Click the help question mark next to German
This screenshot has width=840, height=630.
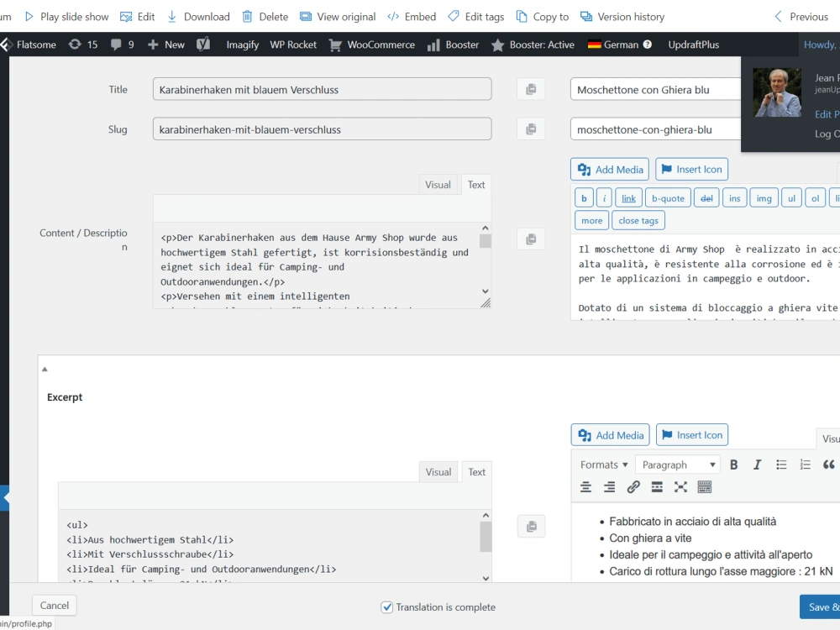click(647, 45)
